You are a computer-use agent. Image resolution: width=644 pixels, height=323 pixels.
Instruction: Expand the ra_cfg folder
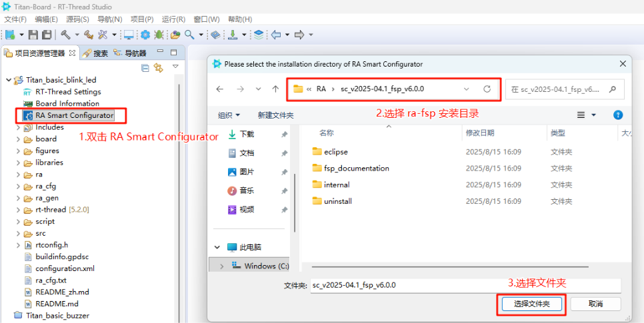click(x=19, y=186)
